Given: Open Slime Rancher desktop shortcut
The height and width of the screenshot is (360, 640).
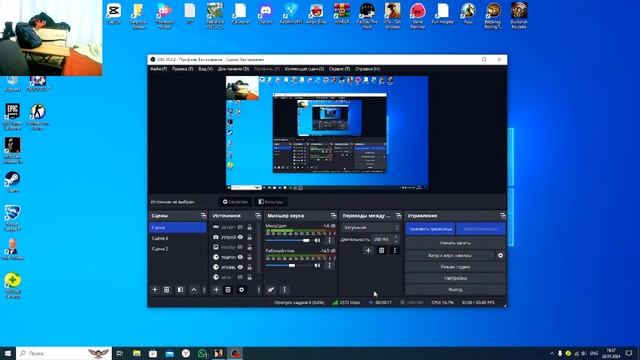Looking at the screenshot, I should point(418,16).
